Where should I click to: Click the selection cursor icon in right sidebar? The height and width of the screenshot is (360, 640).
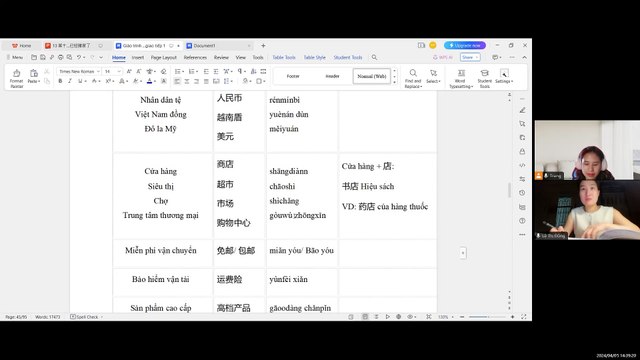click(522, 124)
